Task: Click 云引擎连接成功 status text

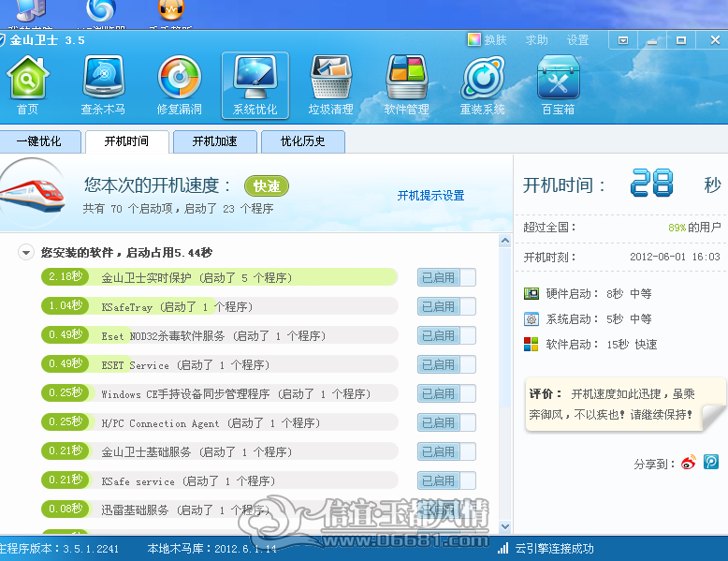Action: (x=554, y=549)
